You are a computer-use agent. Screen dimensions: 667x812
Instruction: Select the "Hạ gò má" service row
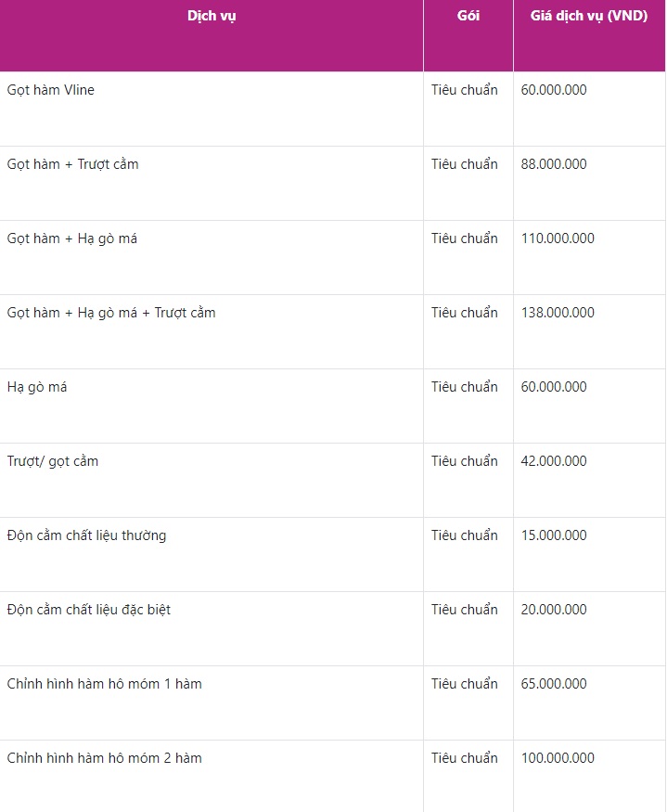tap(37, 387)
